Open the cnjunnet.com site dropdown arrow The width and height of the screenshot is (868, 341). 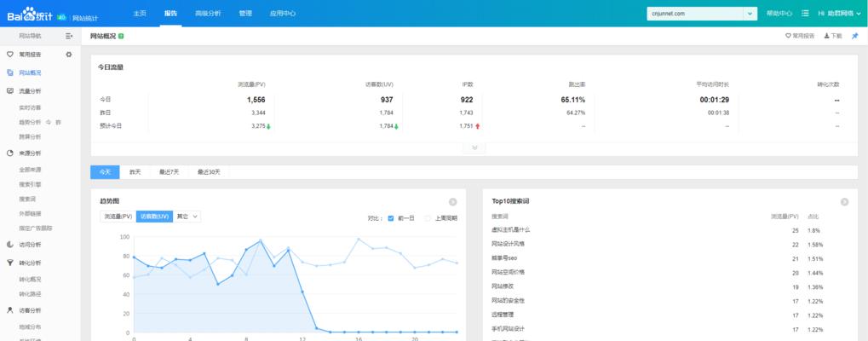tap(750, 14)
